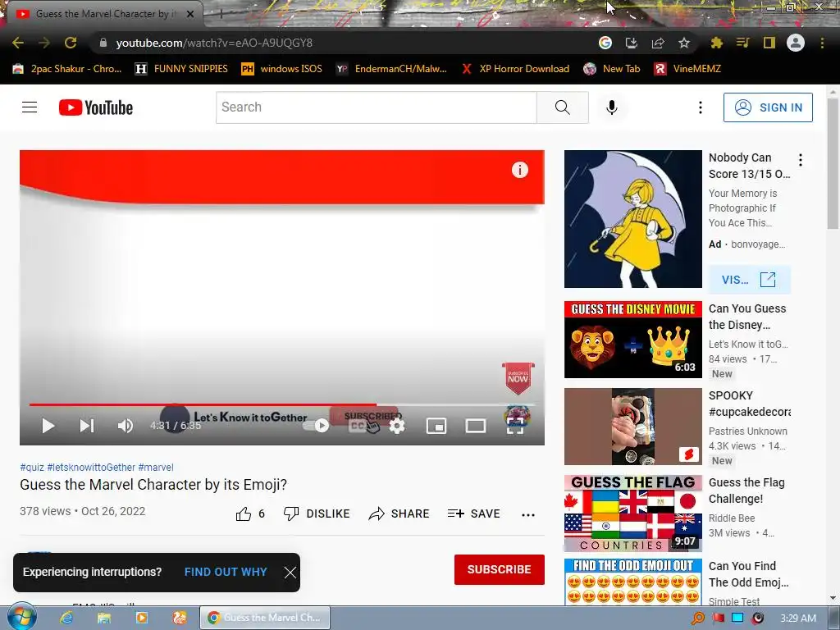Screen dimensions: 840x630
Task: Show the video info card icon
Action: (x=519, y=170)
